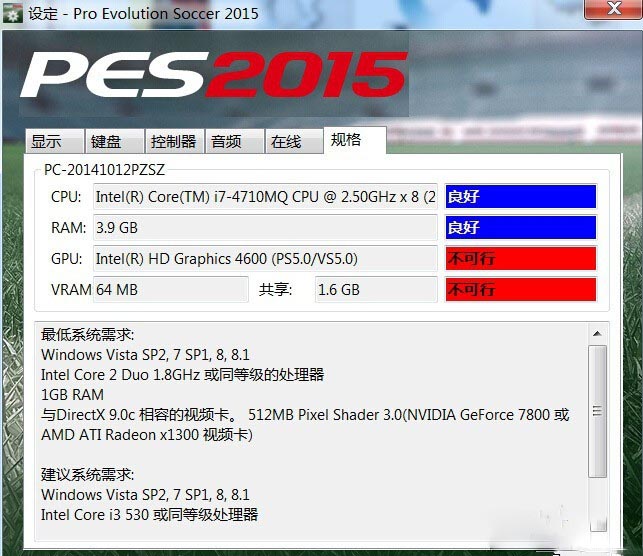This screenshot has width=643, height=556.
Task: Click the VRAM field showing 64 MB
Action: pyautogui.click(x=171, y=289)
